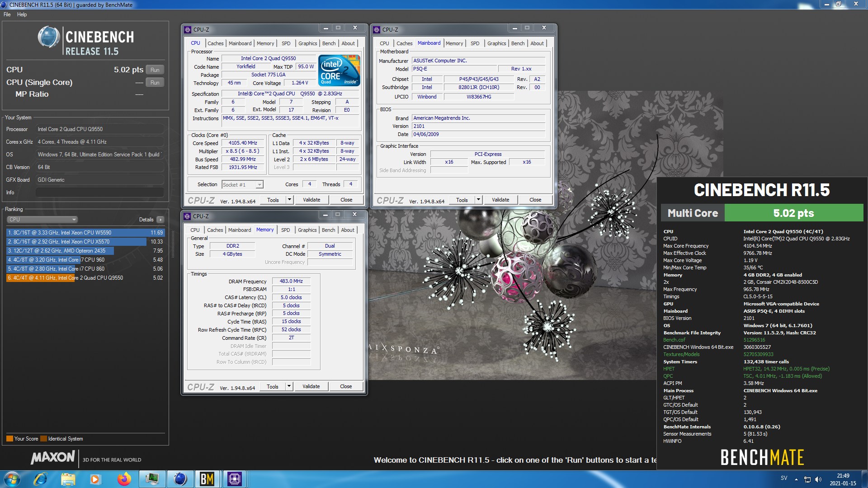Click Close button in Mainboard CPU-Z window
Screen dimensions: 868x488
(535, 200)
